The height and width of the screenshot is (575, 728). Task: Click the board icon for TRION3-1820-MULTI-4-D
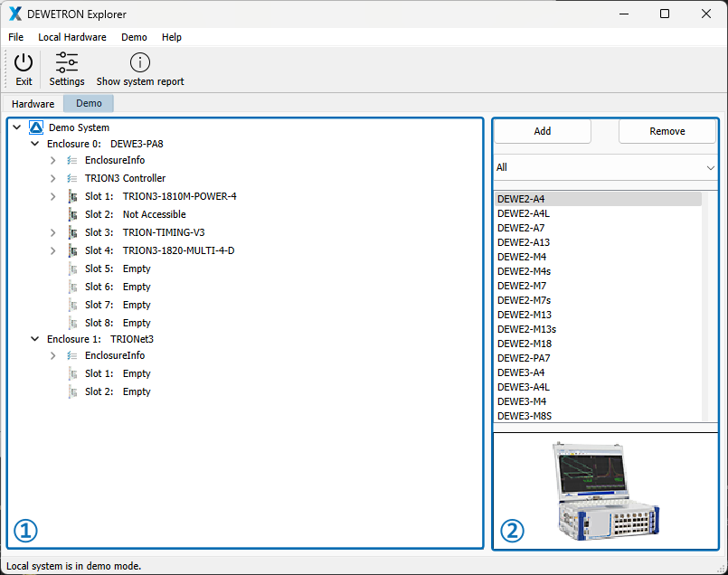coord(73,250)
